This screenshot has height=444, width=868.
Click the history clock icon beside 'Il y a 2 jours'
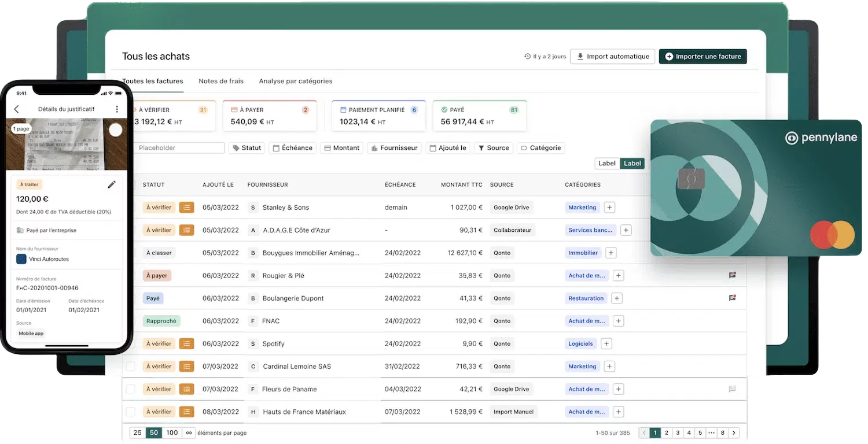point(527,57)
